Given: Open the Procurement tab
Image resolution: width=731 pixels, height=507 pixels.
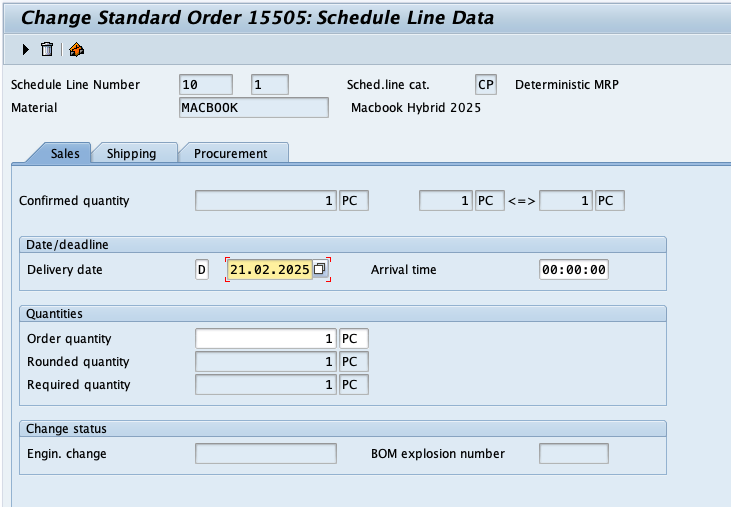Looking at the screenshot, I should tap(230, 153).
